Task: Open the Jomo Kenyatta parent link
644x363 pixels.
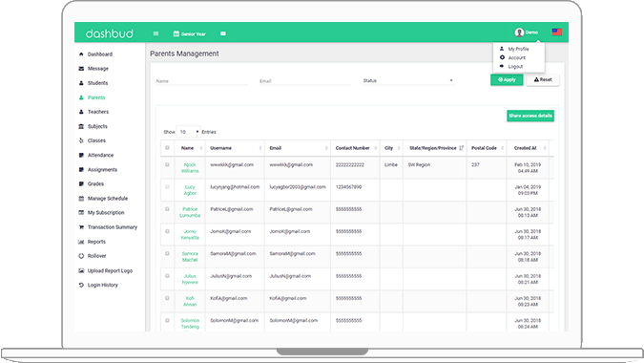Action: (190, 234)
